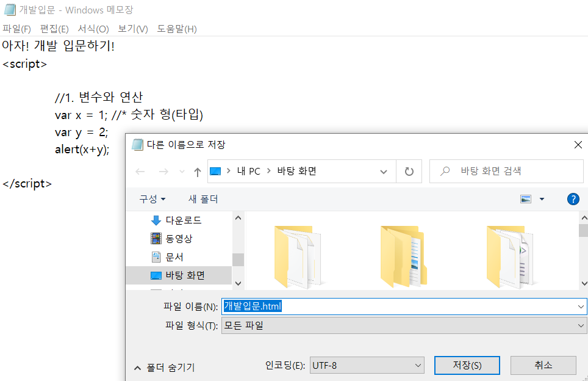The width and height of the screenshot is (588, 381).
Task: Click the navigation pane scroll-down arrow
Action: (238, 283)
